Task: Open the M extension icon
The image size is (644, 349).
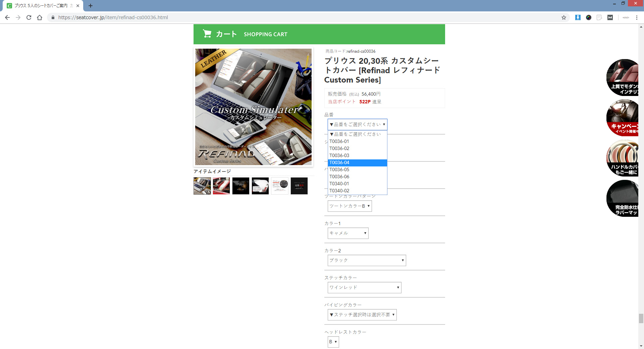Action: [x=610, y=17]
